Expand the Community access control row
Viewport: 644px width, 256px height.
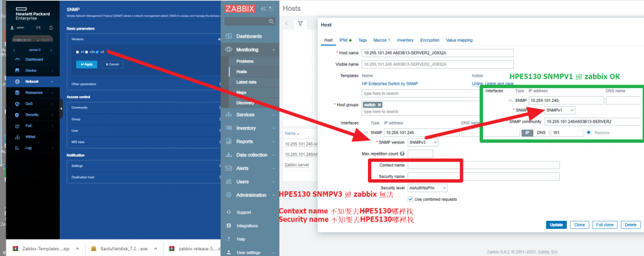coord(143,108)
